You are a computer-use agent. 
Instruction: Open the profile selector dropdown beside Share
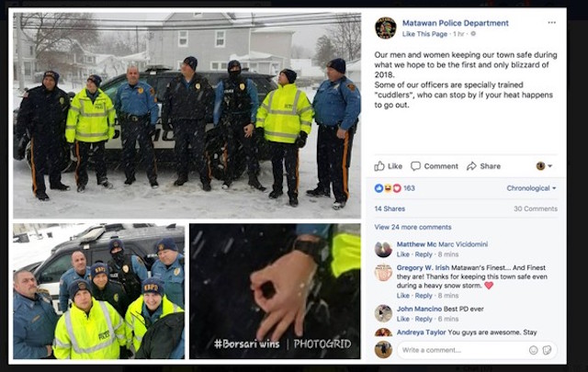point(544,165)
